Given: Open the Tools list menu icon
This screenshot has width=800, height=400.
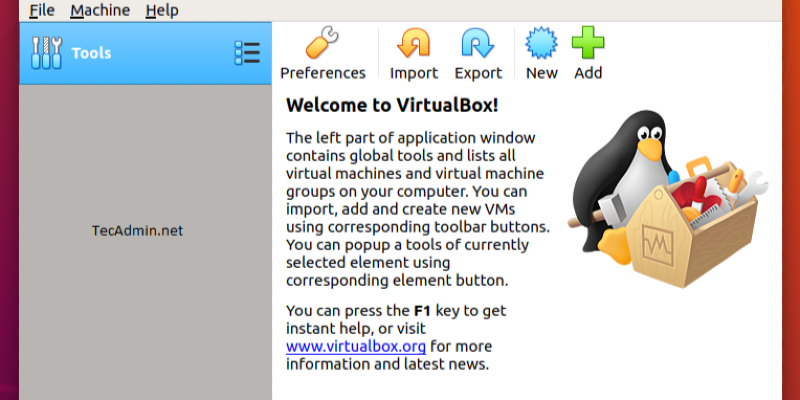Looking at the screenshot, I should (x=247, y=53).
